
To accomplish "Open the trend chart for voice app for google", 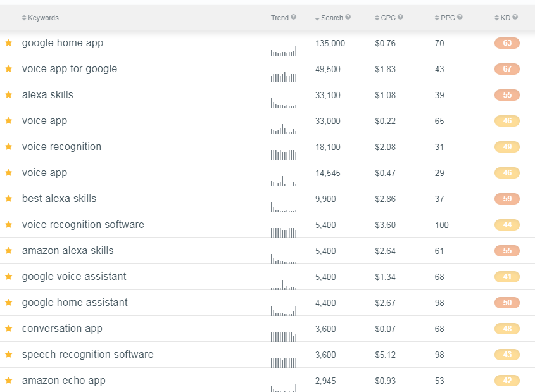I will pos(284,77).
